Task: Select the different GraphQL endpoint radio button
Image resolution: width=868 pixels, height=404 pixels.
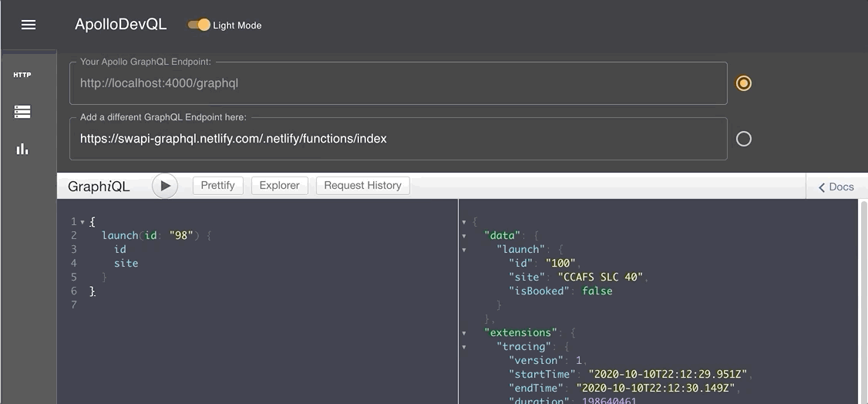Action: pyautogui.click(x=743, y=138)
